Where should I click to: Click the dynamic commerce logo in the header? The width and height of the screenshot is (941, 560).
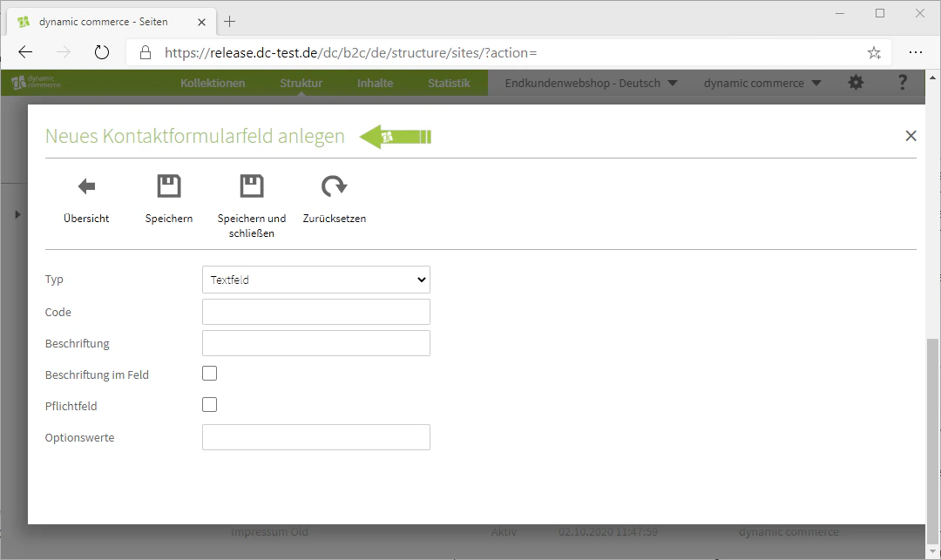click(36, 82)
